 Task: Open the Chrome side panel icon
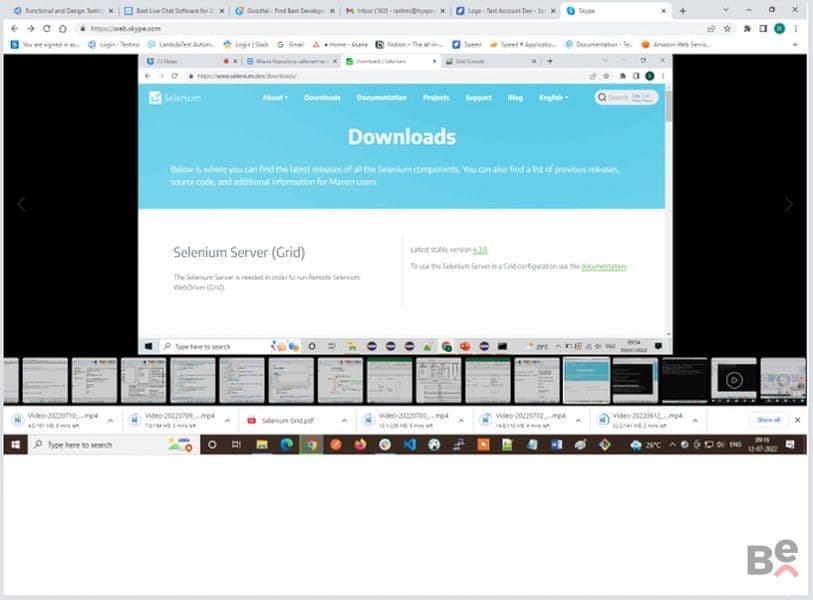(x=763, y=29)
